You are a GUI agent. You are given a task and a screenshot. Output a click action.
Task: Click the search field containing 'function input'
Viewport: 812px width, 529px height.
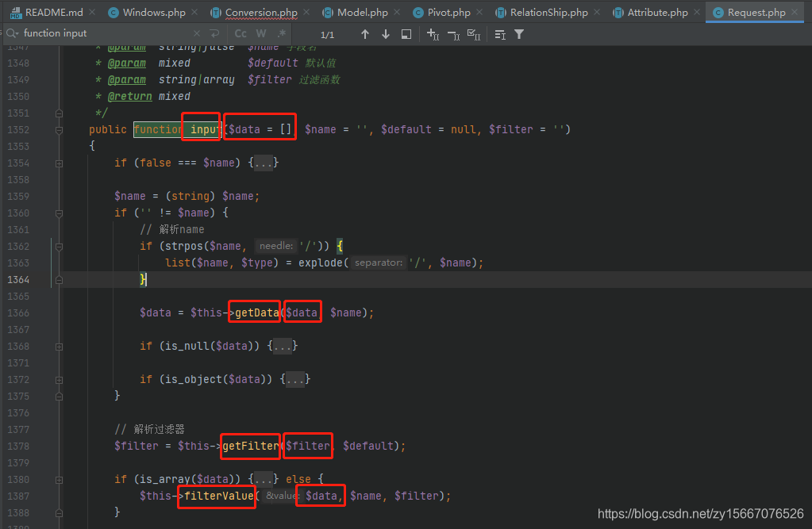click(106, 33)
